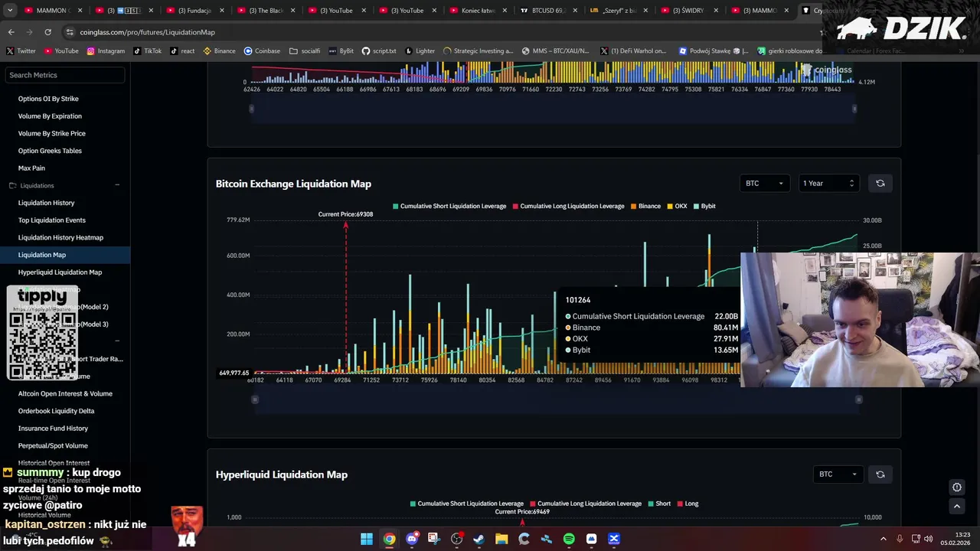Open Spotify from the taskbar
This screenshot has width=980, height=551.
tap(569, 539)
